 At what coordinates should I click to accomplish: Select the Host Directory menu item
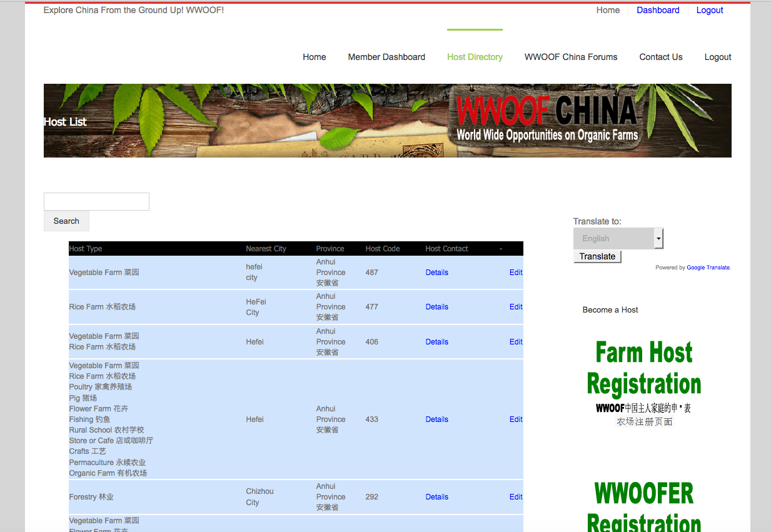(475, 57)
